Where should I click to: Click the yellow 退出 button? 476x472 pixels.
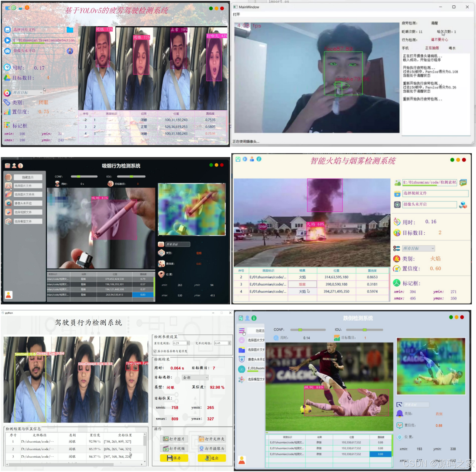click(x=212, y=458)
